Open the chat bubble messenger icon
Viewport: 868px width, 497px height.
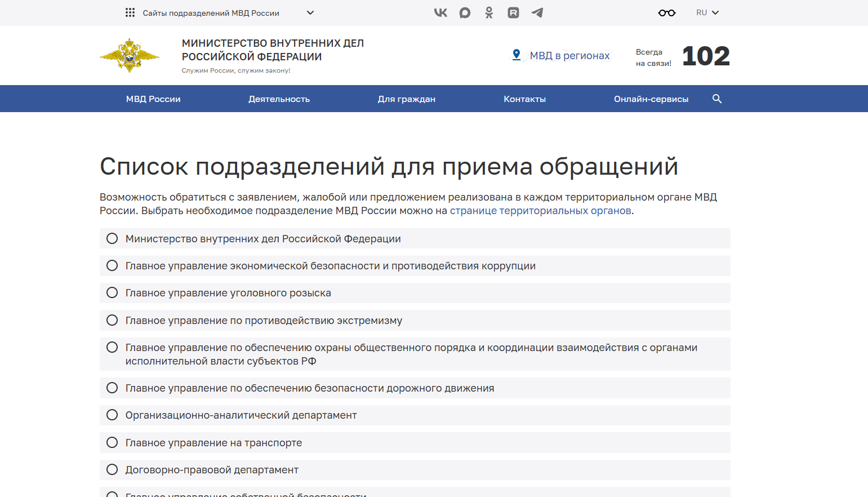pos(465,12)
